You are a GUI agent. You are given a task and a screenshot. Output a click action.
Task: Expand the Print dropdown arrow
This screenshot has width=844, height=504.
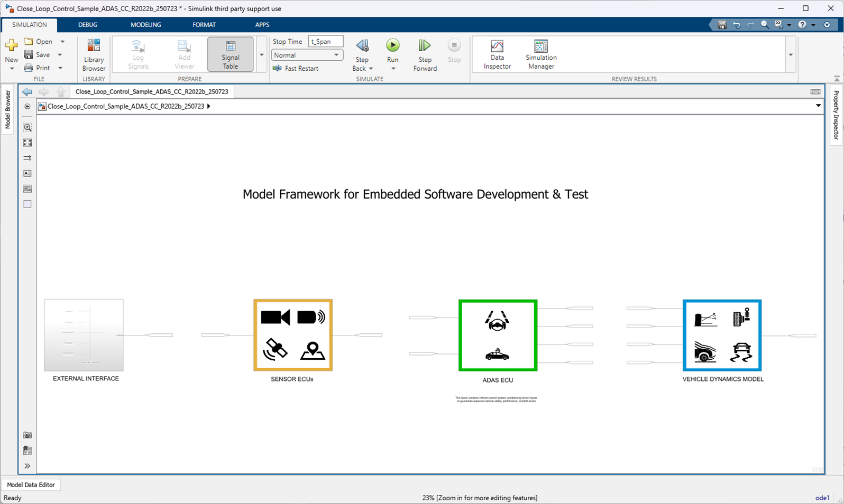tap(60, 68)
